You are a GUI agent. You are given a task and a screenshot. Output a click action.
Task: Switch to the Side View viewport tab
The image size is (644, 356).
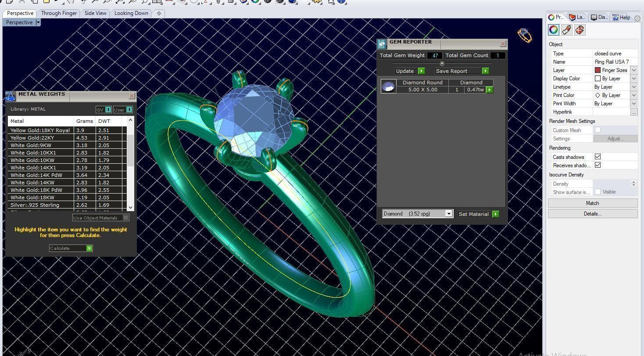point(95,13)
